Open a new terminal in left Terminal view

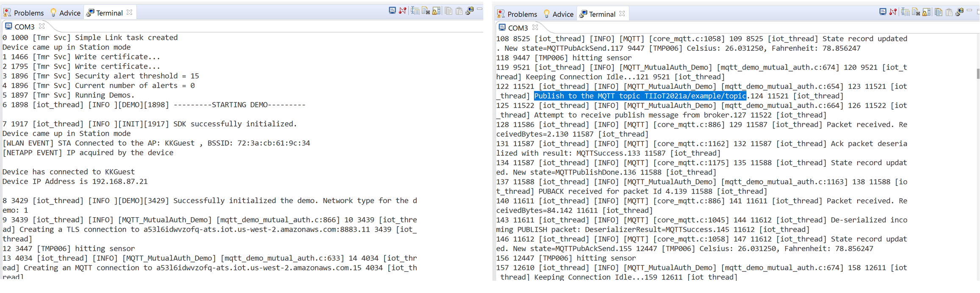coord(392,10)
